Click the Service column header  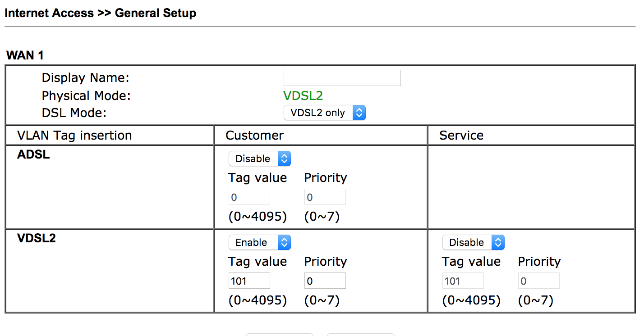(x=461, y=136)
